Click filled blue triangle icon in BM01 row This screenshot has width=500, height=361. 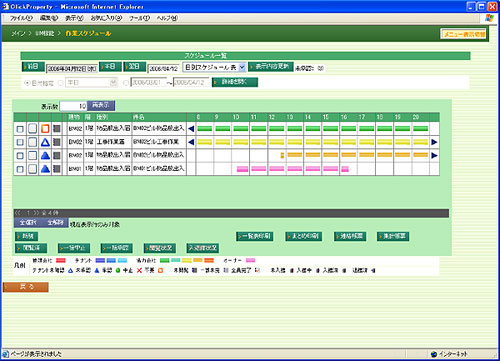click(45, 169)
